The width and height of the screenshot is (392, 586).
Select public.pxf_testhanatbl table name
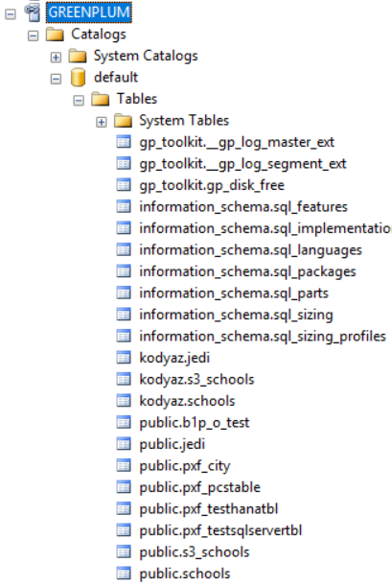209,509
